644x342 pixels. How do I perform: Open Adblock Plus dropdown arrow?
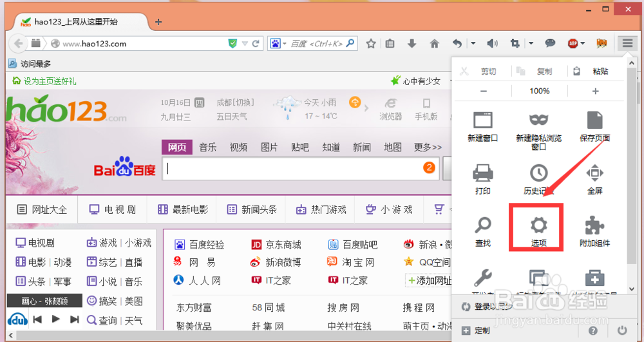582,44
